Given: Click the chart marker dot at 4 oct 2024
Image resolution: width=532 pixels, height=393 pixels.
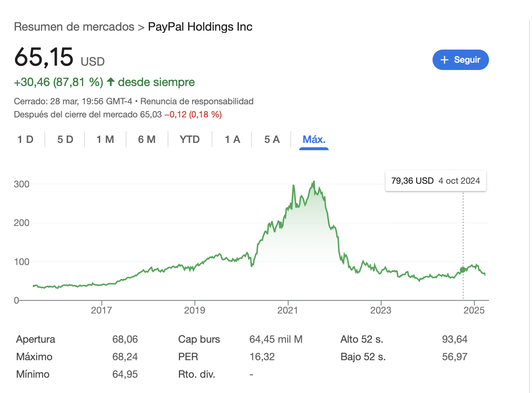Looking at the screenshot, I should click(x=463, y=270).
